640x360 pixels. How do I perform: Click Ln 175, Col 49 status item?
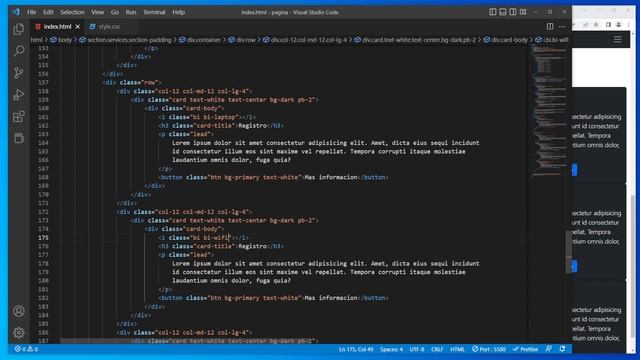(x=356, y=349)
